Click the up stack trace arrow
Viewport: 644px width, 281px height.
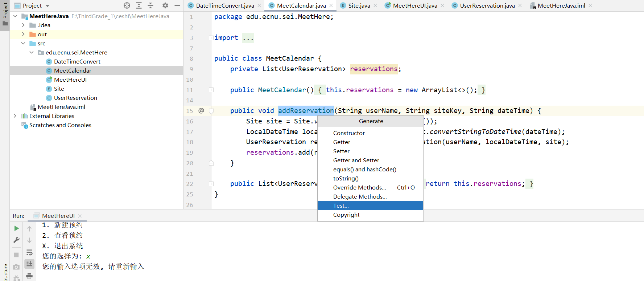point(29,228)
